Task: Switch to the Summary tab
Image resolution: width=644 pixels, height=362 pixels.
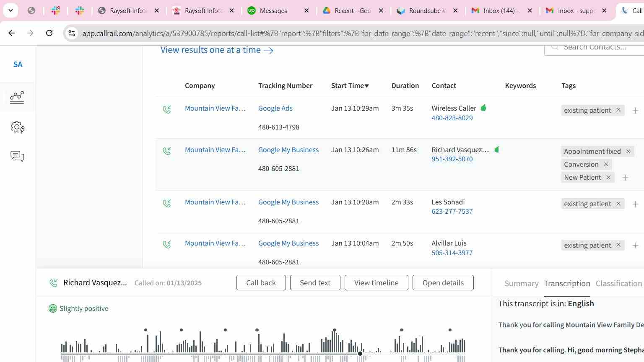Action: click(x=521, y=283)
